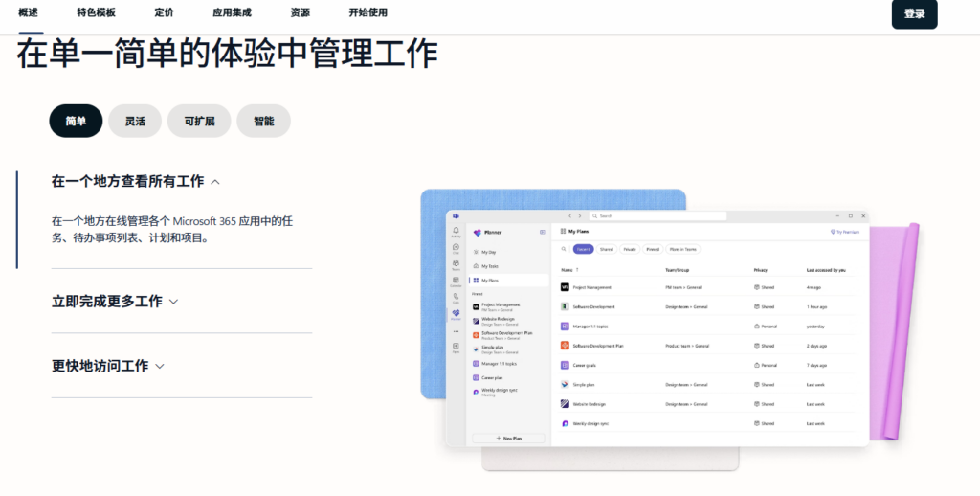Screen dimensions: 980x496
Task: Click the Product team > General cell
Action: (686, 346)
